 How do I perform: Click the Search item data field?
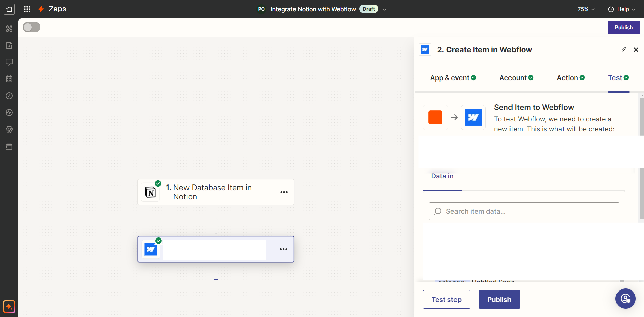pyautogui.click(x=524, y=211)
